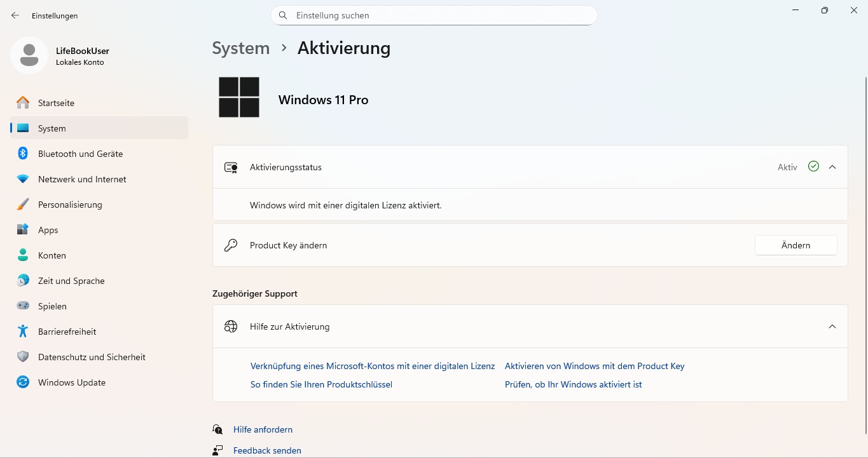Click Hilfe anfordern link
868x458 pixels.
coord(263,429)
